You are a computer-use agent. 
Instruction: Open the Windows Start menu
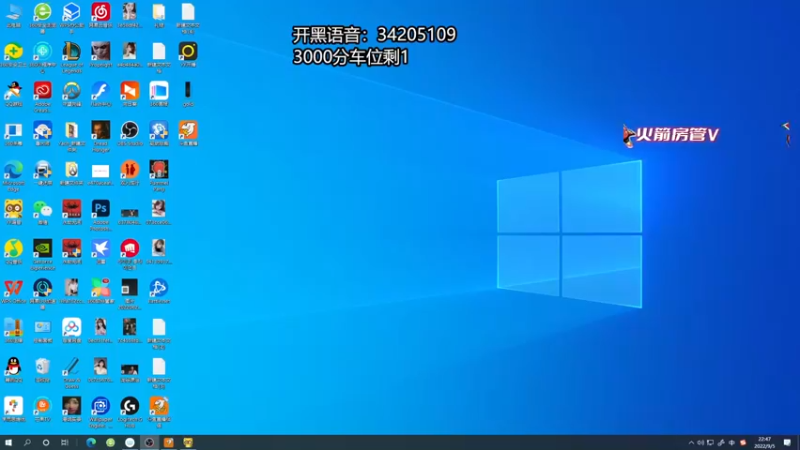point(8,442)
